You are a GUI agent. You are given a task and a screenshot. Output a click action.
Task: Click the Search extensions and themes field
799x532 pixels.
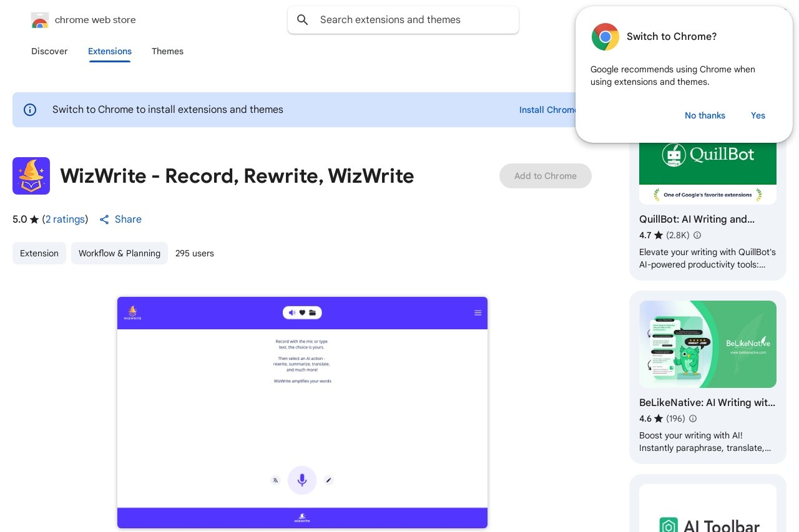(x=403, y=20)
